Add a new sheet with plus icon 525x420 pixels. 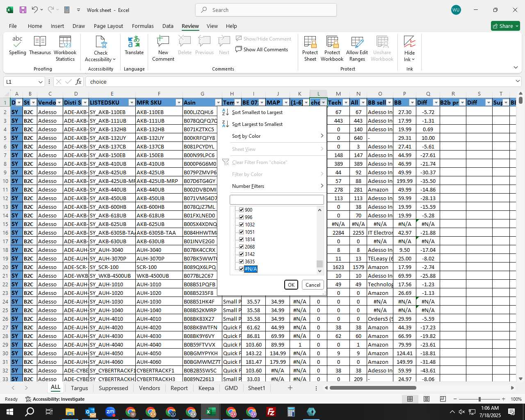pos(290,388)
